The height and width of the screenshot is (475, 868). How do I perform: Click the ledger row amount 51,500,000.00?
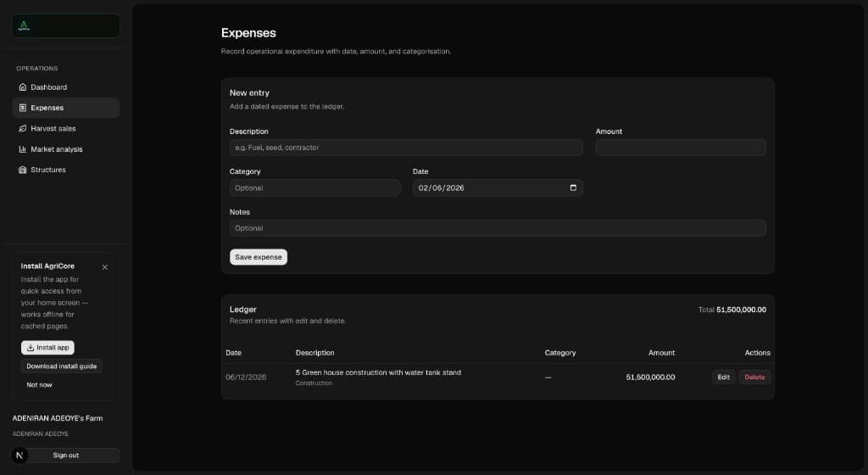(x=650, y=377)
